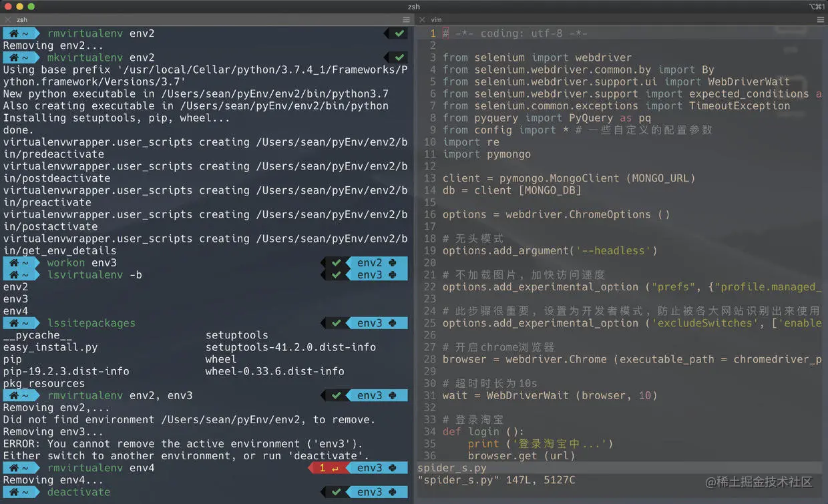Click the 'setuptools-41.2.0.dist-info' entry
828x504 pixels.
[x=290, y=347]
